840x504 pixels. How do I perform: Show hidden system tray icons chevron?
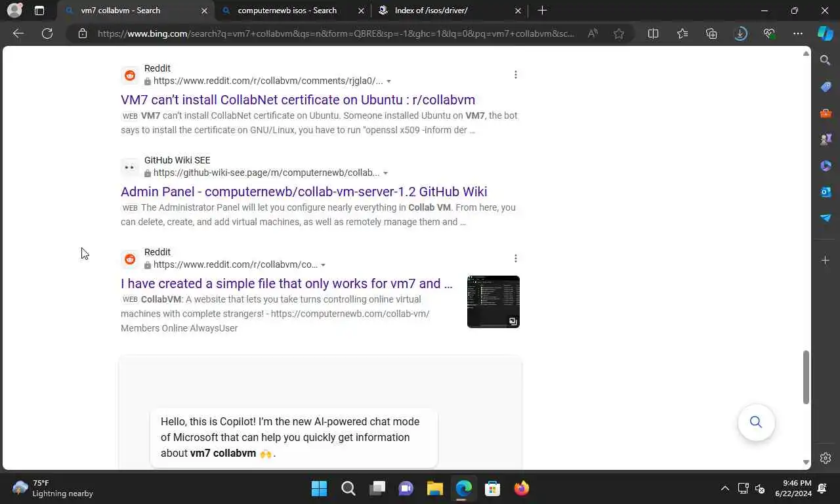click(724, 488)
